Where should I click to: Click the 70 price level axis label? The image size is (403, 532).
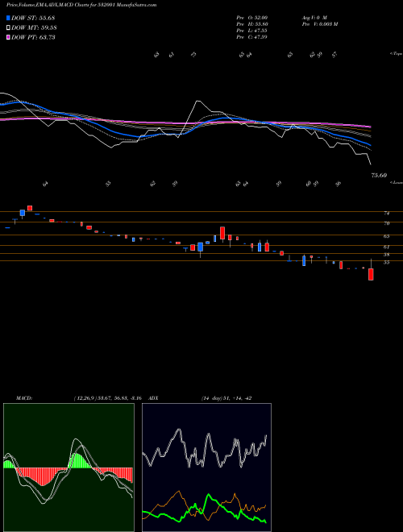click(386, 223)
